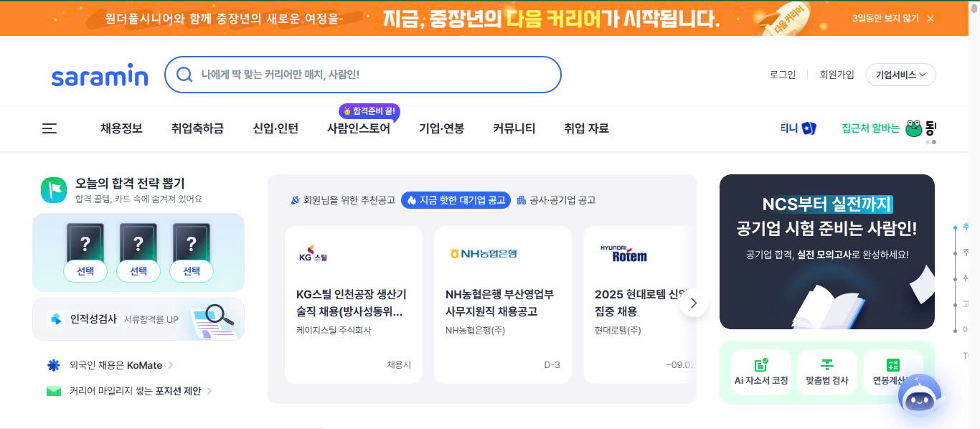Expand the 기업서비스 dropdown
980x429 pixels.
pyautogui.click(x=900, y=75)
